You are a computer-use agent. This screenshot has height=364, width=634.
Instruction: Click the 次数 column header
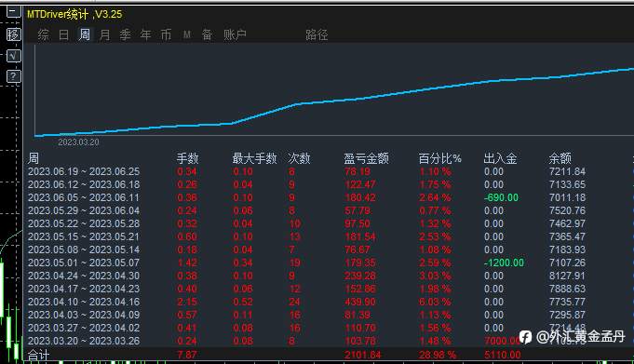299,158
